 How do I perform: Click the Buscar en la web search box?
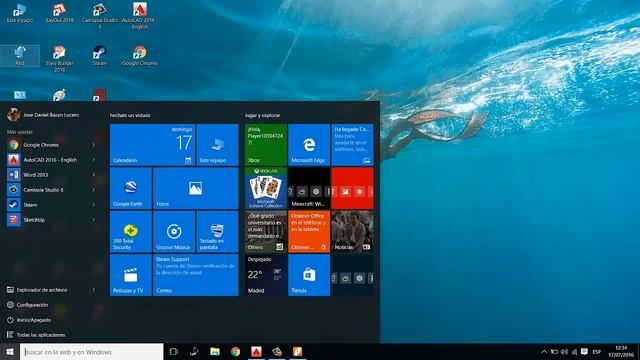click(92, 352)
